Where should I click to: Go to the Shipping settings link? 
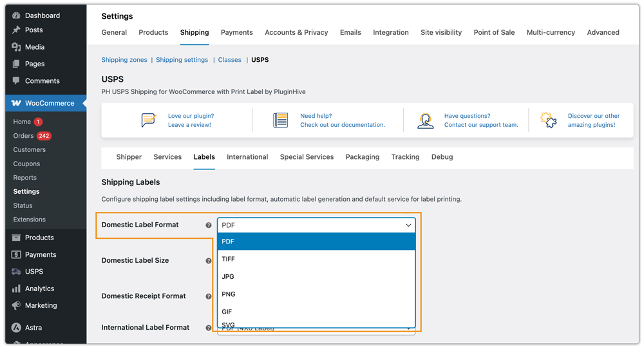182,60
